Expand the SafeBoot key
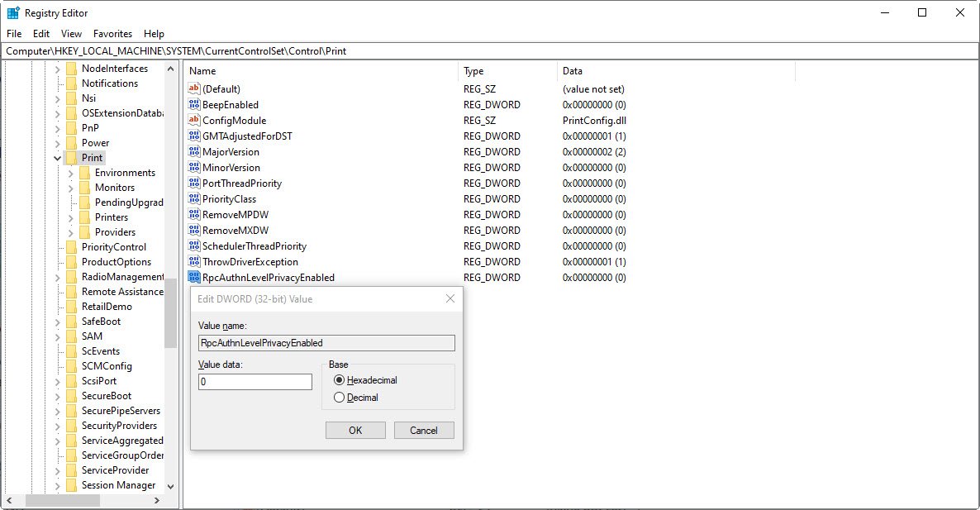This screenshot has width=980, height=510. pos(58,322)
